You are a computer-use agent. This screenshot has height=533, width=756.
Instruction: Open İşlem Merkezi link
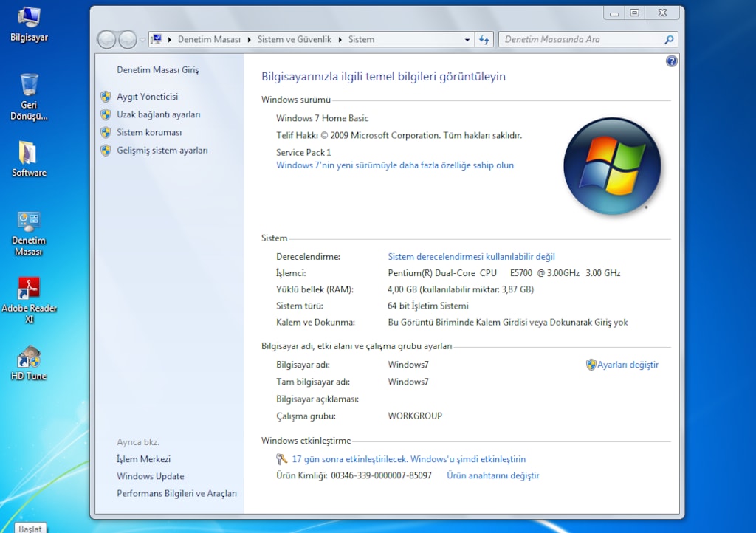[x=143, y=459]
